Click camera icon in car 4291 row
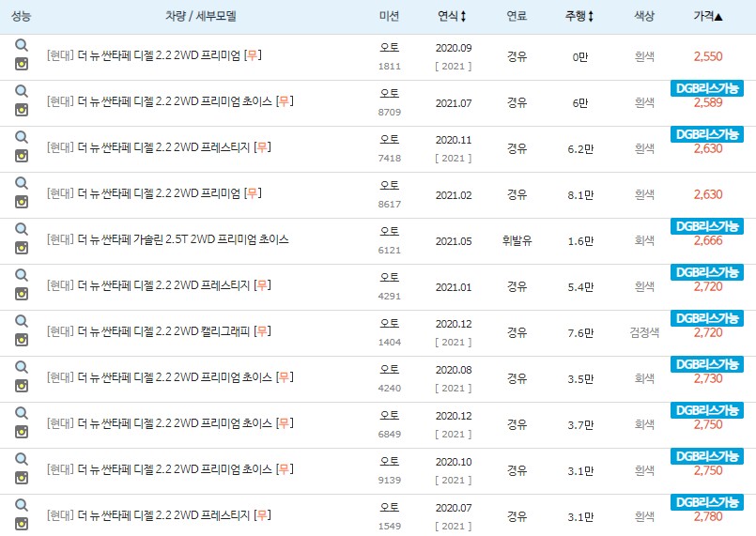 tap(22, 294)
